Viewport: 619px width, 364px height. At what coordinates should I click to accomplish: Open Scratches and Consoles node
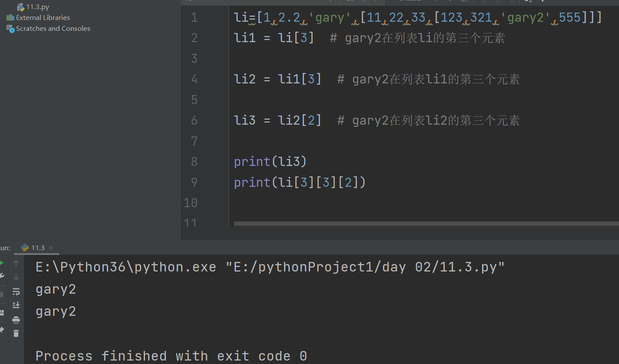point(53,29)
